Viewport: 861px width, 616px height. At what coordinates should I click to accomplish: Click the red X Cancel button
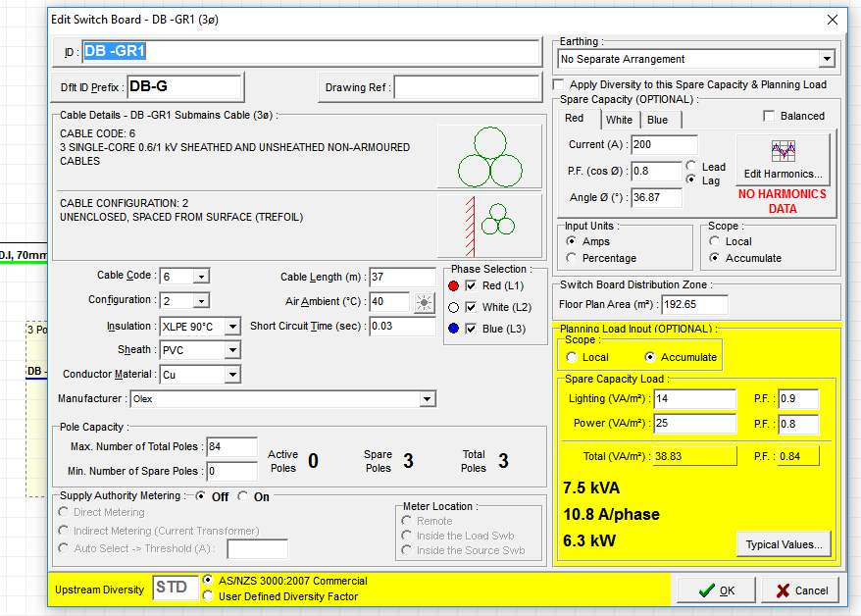(799, 590)
